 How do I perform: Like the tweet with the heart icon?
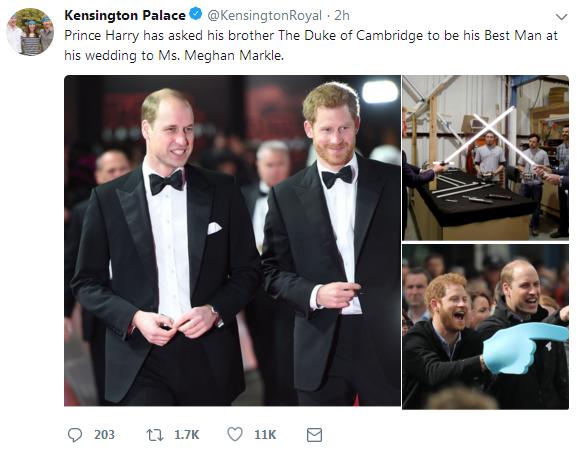pyautogui.click(x=235, y=434)
